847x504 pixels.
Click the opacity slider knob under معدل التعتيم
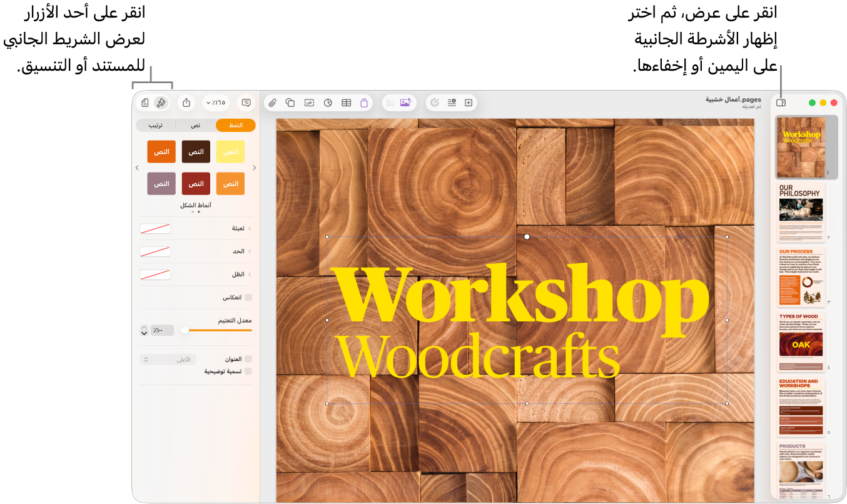[x=185, y=330]
